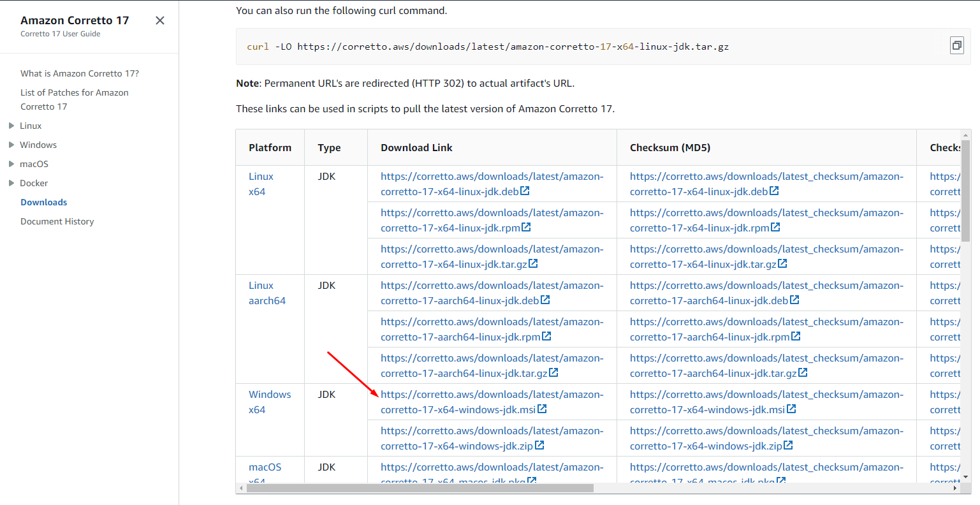This screenshot has height=505, width=980.
Task: Click the Amazon Corretto 17 sidebar title
Action: (75, 20)
